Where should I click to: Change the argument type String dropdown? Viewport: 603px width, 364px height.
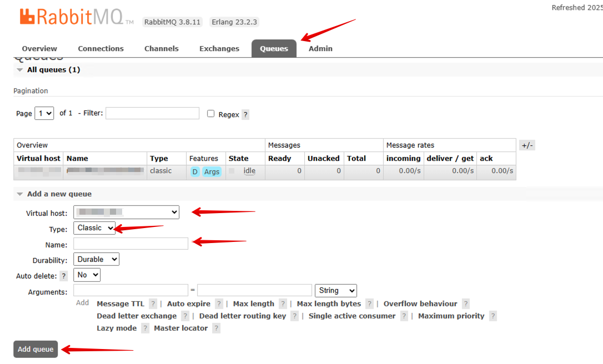335,291
